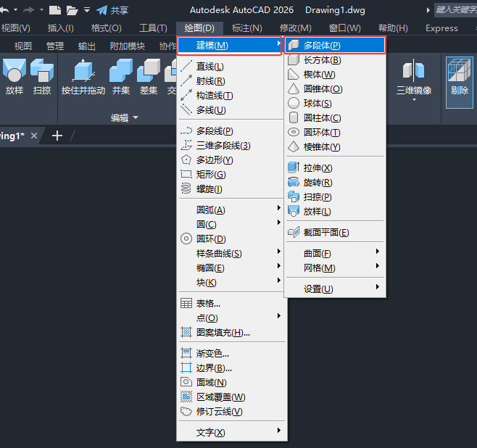Open the 修改(M) menu
This screenshot has height=448, width=477.
(295, 28)
